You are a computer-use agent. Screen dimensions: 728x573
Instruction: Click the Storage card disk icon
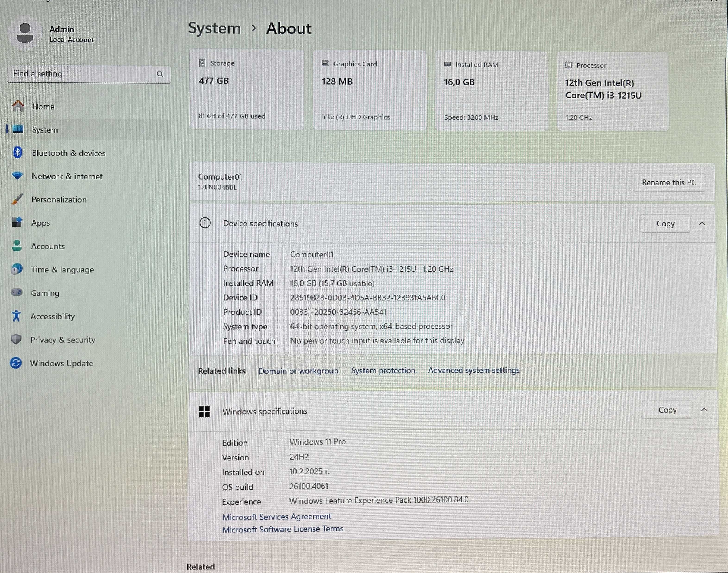pyautogui.click(x=202, y=63)
